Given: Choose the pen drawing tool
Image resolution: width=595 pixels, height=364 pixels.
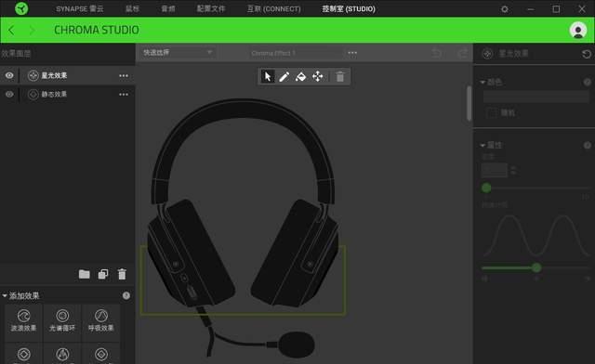Looking at the screenshot, I should [x=284, y=76].
